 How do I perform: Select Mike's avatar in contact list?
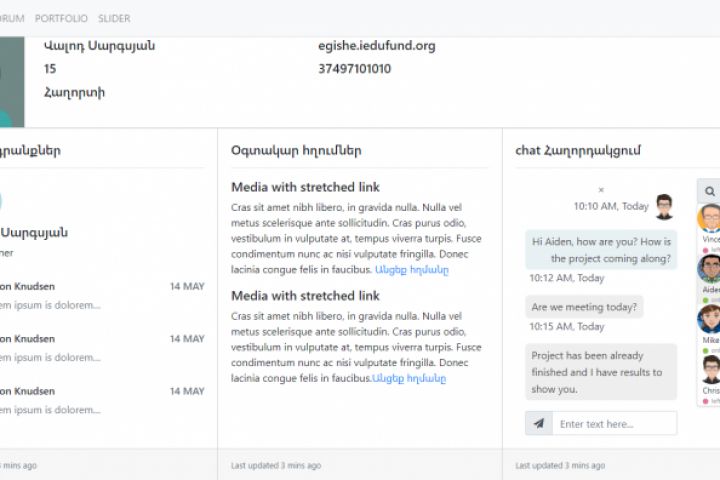(710, 319)
